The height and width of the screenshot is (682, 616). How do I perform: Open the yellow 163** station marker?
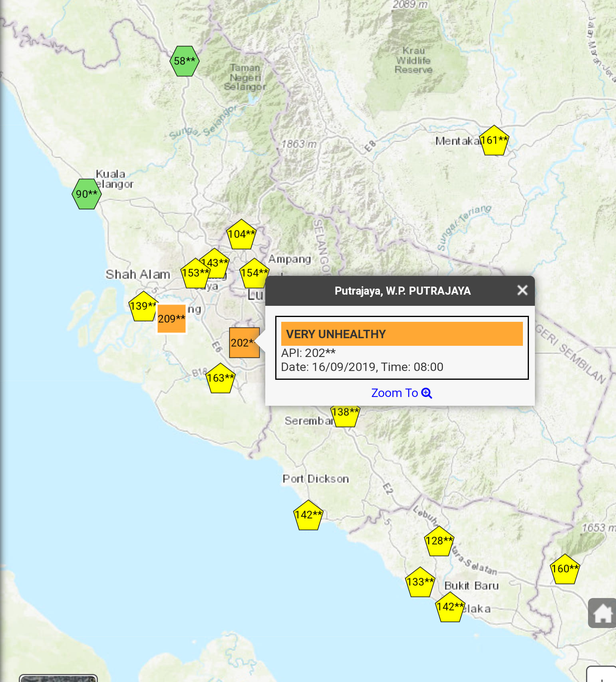click(221, 378)
